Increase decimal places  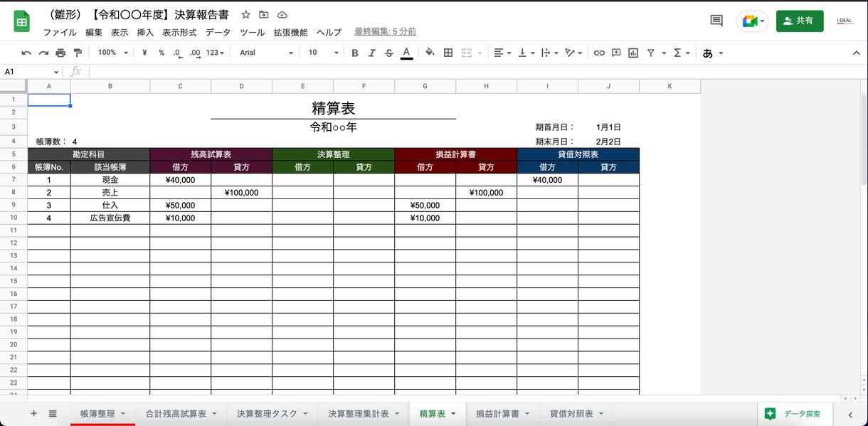[194, 53]
